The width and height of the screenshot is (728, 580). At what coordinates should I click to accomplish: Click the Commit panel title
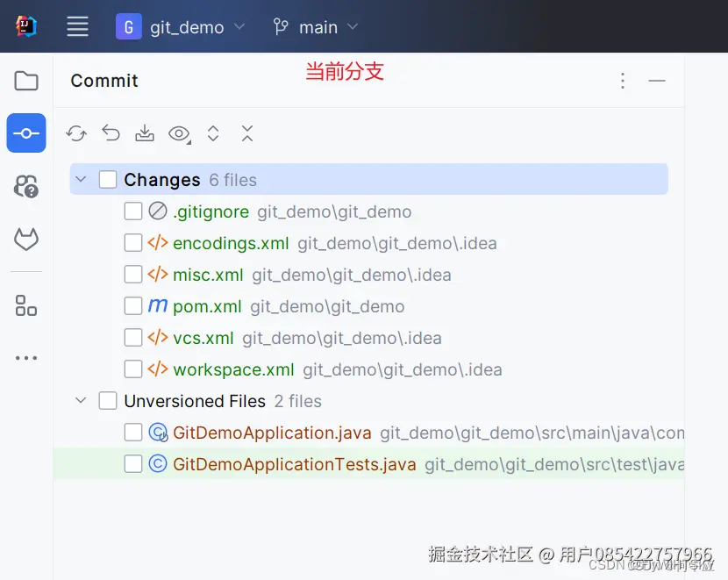(x=104, y=81)
